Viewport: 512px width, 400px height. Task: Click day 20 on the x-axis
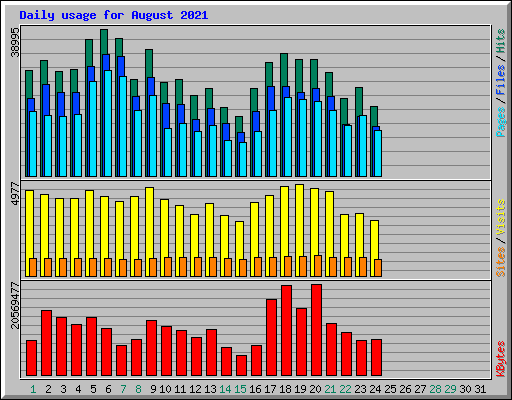pyautogui.click(x=315, y=389)
